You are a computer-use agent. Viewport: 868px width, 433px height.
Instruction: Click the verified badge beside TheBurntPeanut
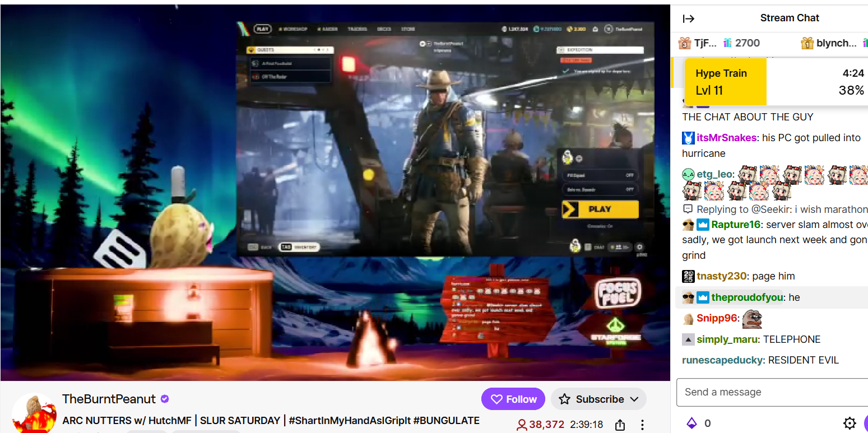pos(165,399)
